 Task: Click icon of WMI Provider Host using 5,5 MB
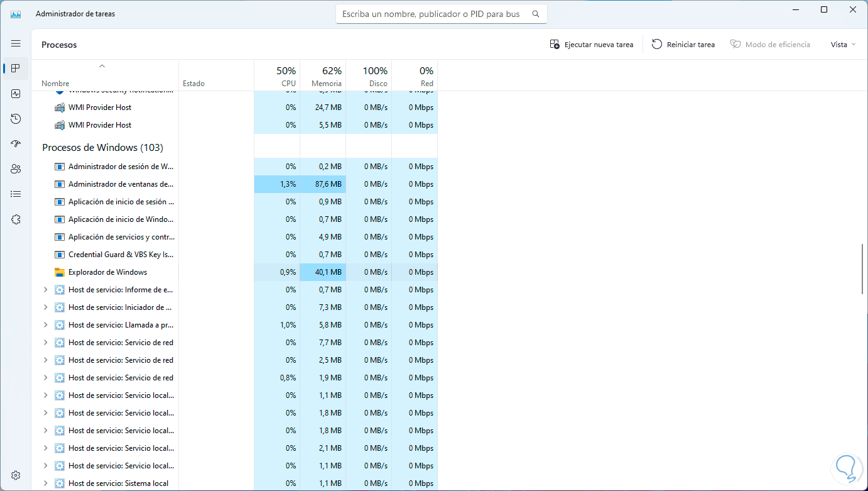click(60, 125)
